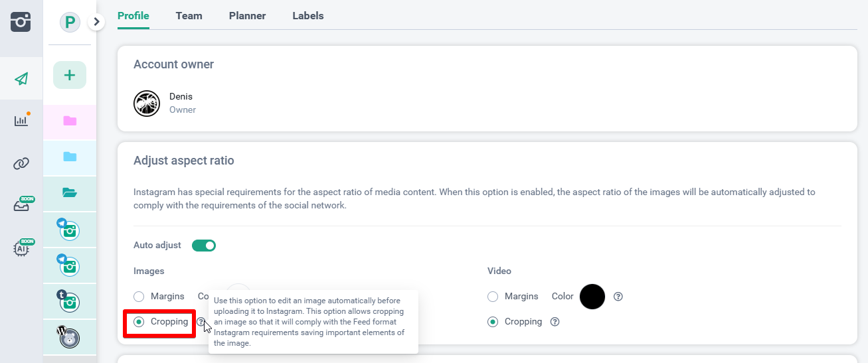Open the pink project folder
The width and height of the screenshot is (868, 363).
70,121
